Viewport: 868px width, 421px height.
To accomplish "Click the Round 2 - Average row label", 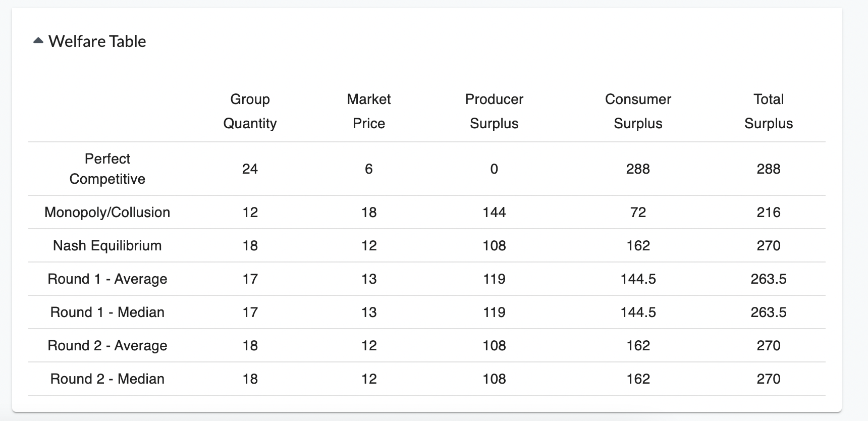I will click(x=107, y=345).
